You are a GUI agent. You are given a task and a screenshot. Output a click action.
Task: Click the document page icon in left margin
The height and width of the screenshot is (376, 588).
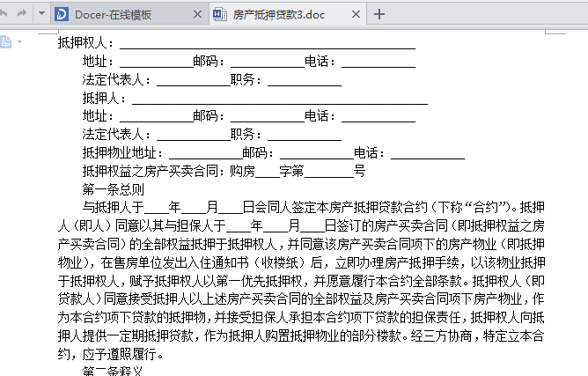tap(5, 41)
